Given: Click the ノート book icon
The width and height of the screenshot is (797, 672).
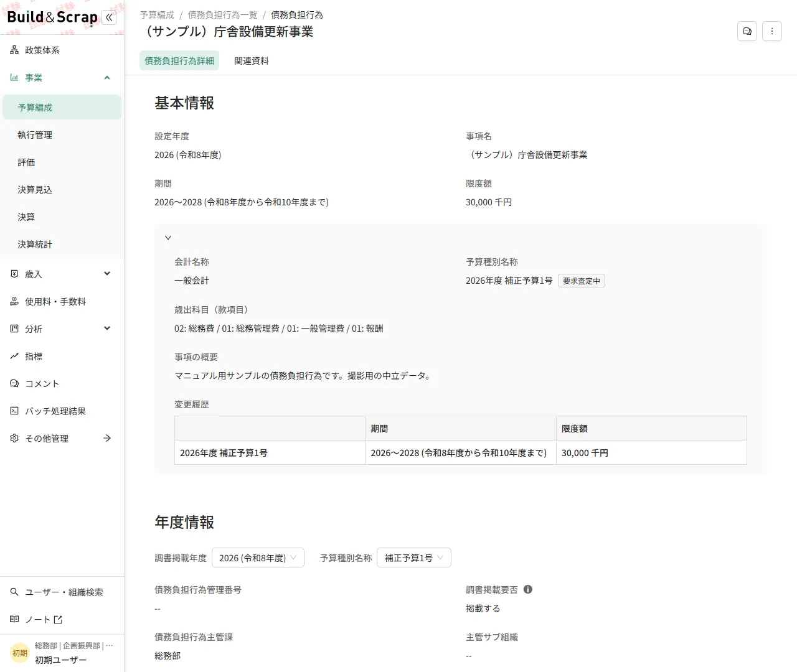Looking at the screenshot, I should click(14, 619).
